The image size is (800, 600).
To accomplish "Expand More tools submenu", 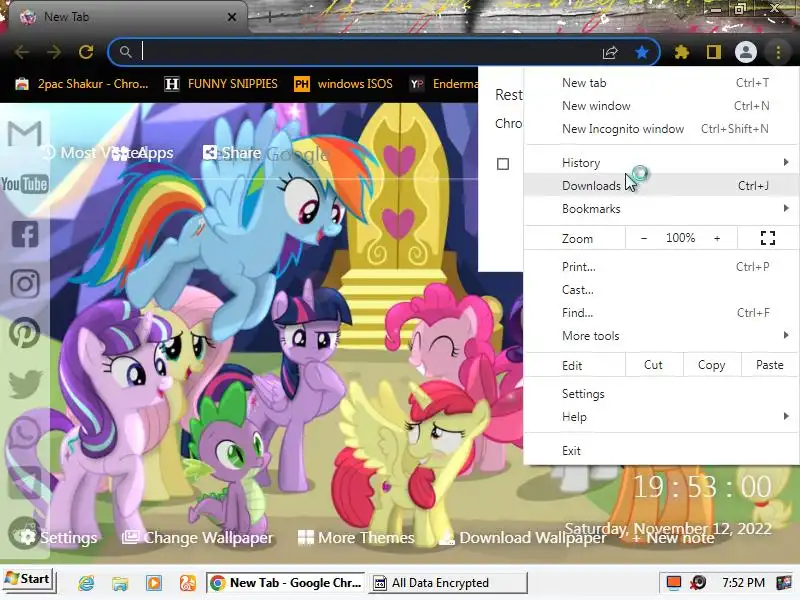I will coord(661,335).
